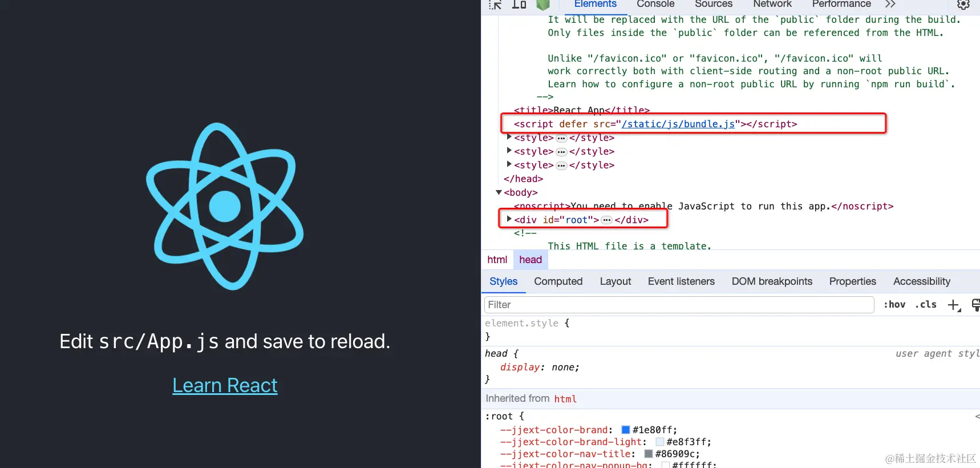Click the green Node.js DevTools icon
This screenshot has width=980, height=468.
coord(543,5)
